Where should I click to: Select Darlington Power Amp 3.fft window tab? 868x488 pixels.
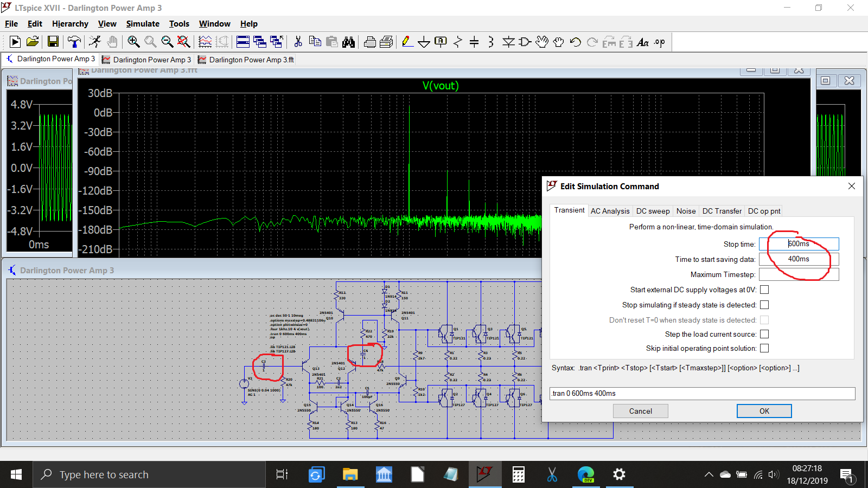[x=246, y=60]
